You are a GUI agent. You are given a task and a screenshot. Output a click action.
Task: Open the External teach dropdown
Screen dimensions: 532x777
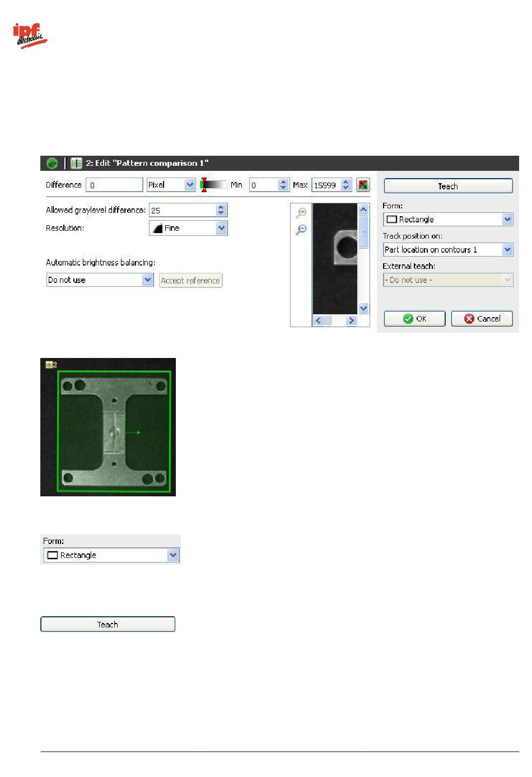click(x=448, y=280)
